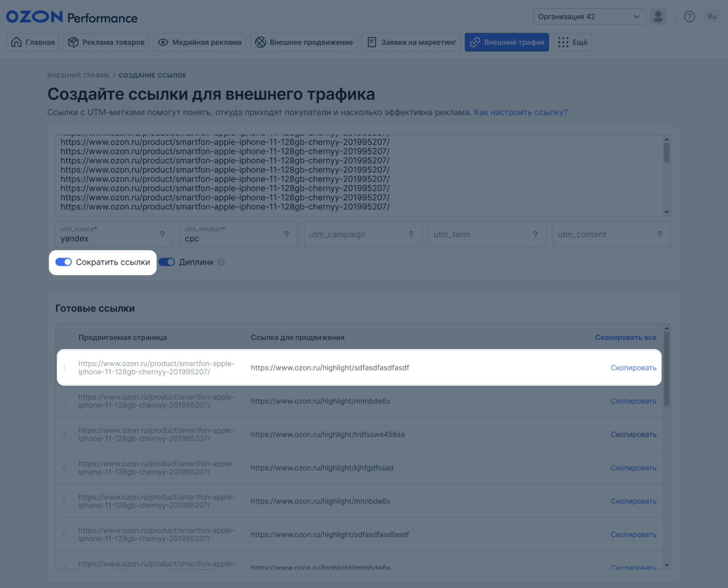
Task: Copy the highlight/trdfsswe456sa link in row 3
Action: click(633, 434)
